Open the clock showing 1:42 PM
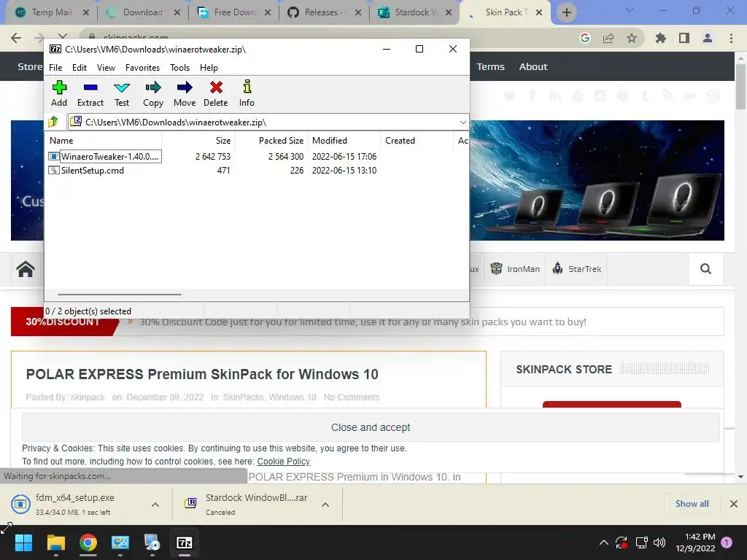This screenshot has height=560, width=747. (x=695, y=542)
